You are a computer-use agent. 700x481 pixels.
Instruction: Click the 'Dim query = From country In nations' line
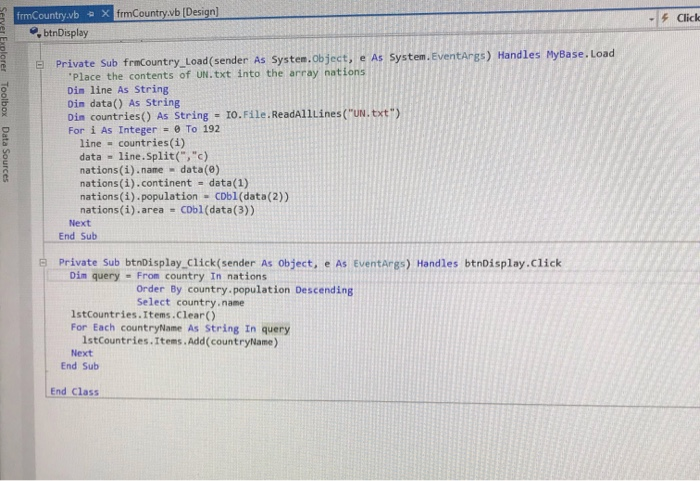168,276
